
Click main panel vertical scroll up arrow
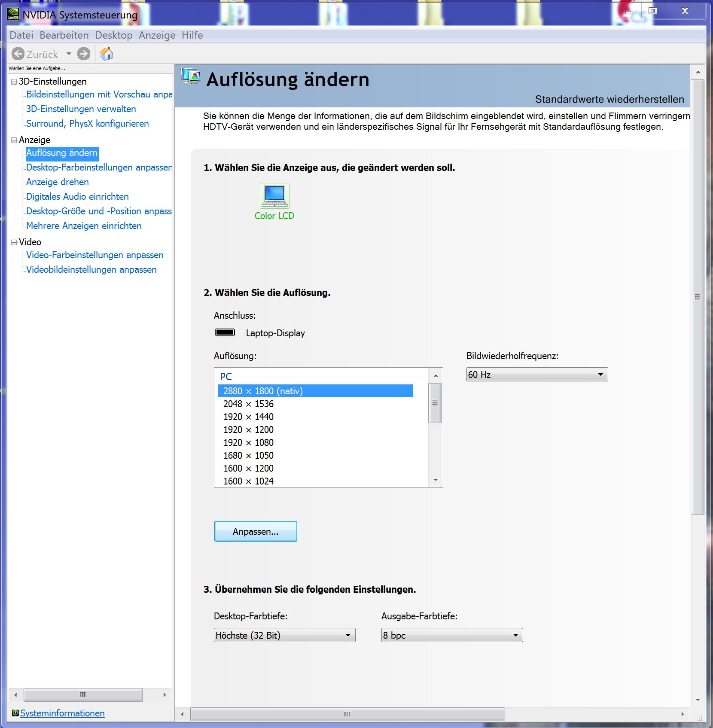[x=698, y=72]
